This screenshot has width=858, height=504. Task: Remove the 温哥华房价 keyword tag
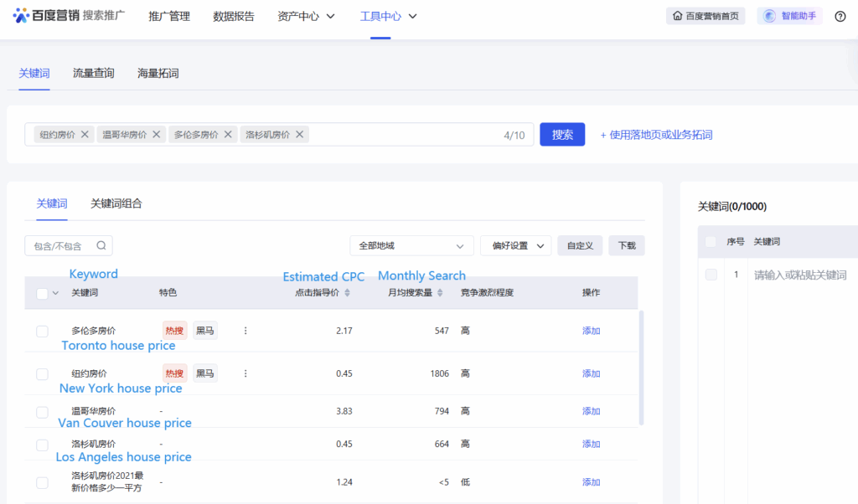pos(157,135)
